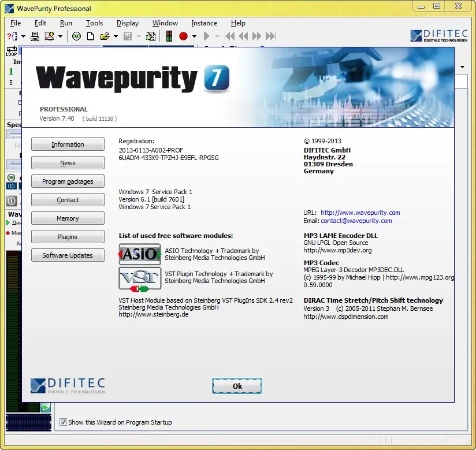Jump to start with skip-back button
Image resolution: width=476 pixels, height=450 pixels.
[229, 36]
